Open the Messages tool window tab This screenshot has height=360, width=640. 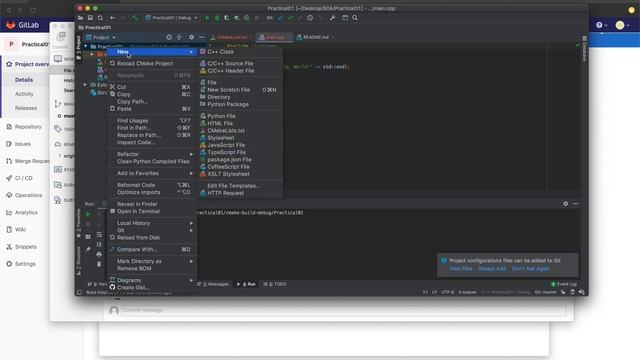click(213, 284)
